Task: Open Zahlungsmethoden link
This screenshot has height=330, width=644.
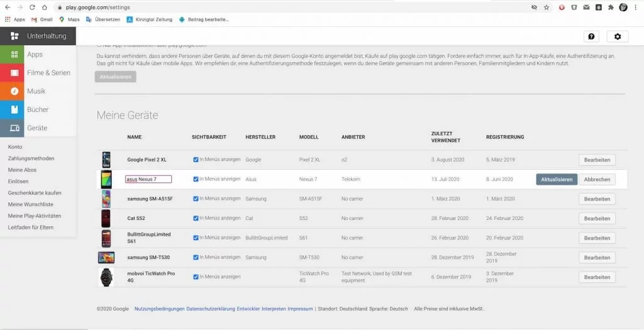Action: (31, 158)
